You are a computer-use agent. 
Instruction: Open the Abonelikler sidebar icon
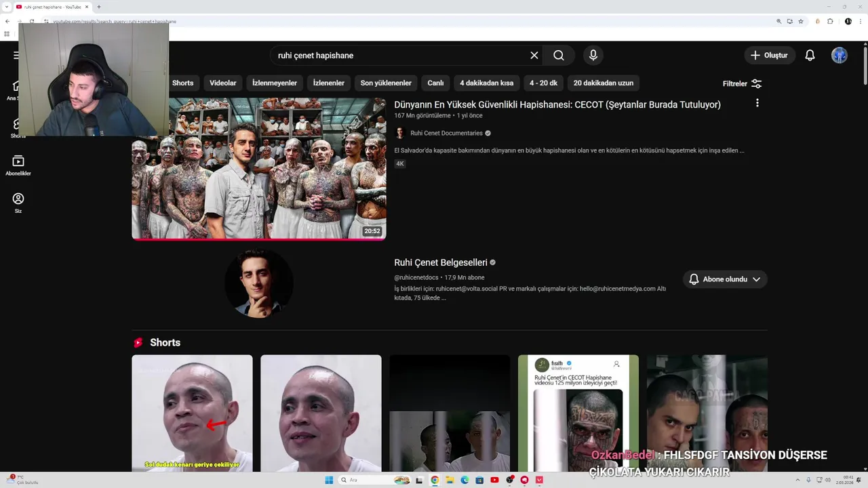pos(18,165)
